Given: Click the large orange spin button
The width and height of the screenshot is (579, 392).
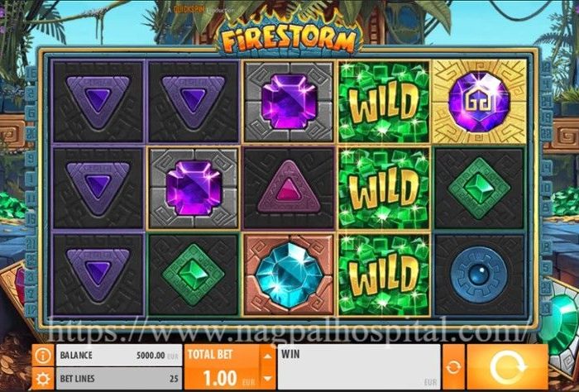Looking at the screenshot, I should coord(507,367).
